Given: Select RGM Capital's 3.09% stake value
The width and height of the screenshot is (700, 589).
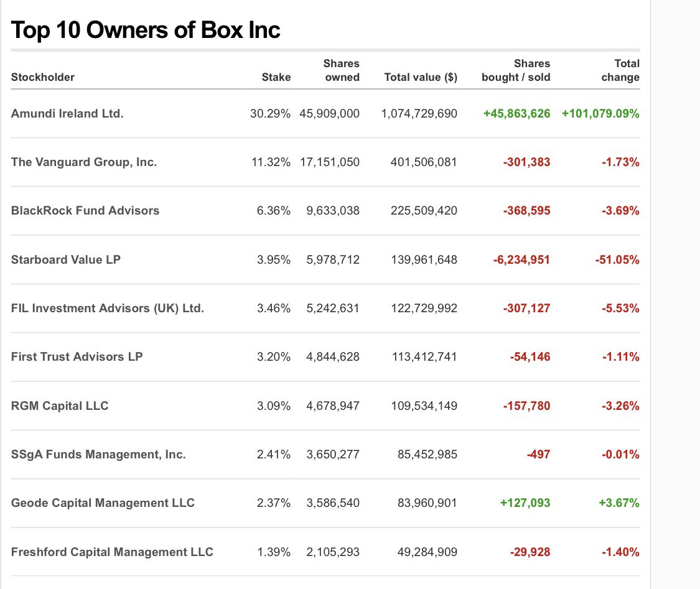Looking at the screenshot, I should [274, 407].
